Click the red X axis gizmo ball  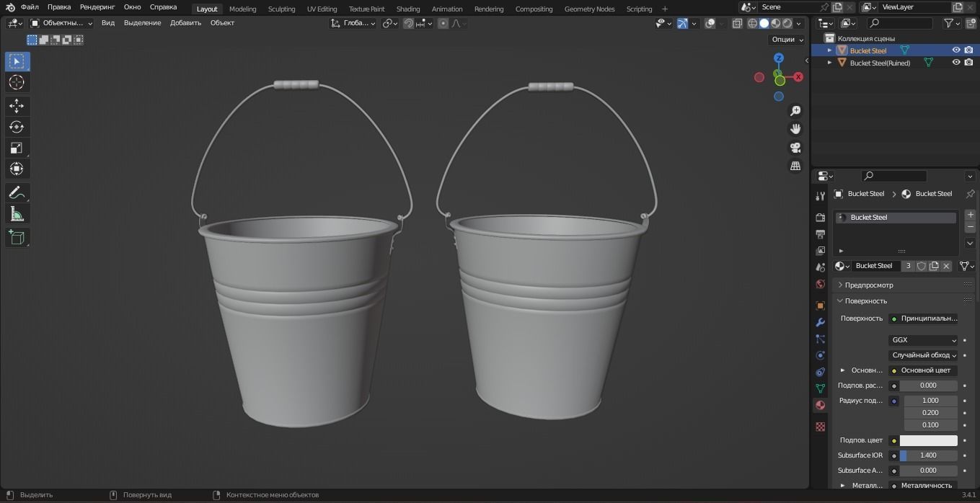[x=798, y=77]
